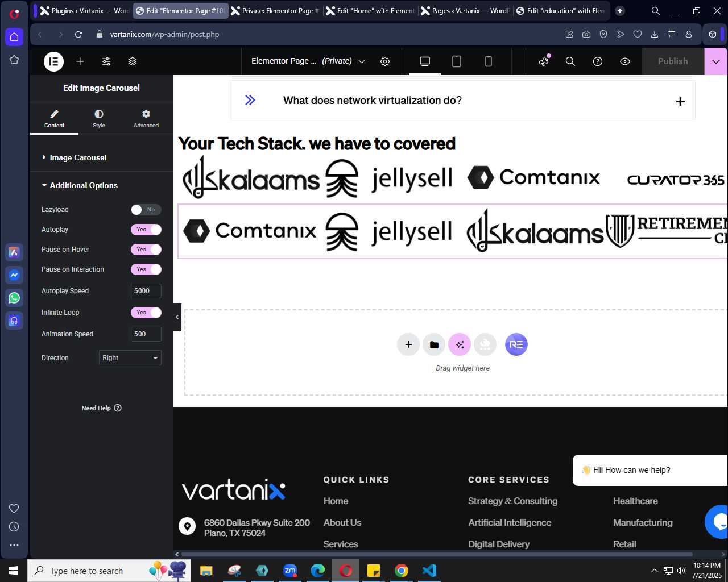Open Artificial Intelligence footer link

[x=510, y=522]
